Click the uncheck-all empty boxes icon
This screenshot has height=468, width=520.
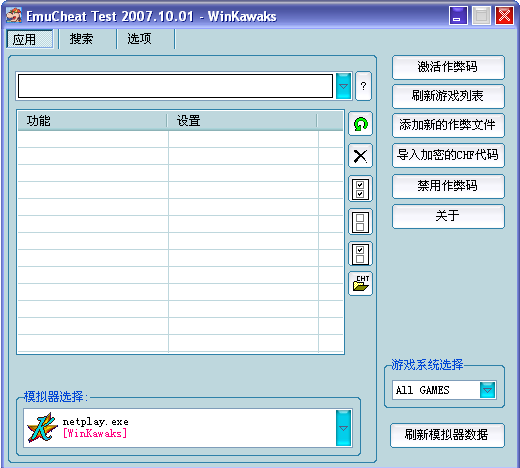click(360, 222)
